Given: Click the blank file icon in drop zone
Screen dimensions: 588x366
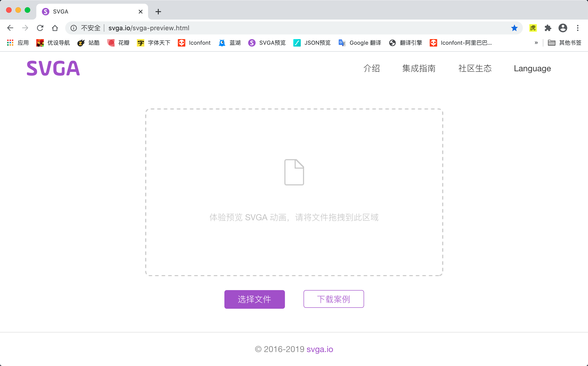Looking at the screenshot, I should pyautogui.click(x=294, y=172).
